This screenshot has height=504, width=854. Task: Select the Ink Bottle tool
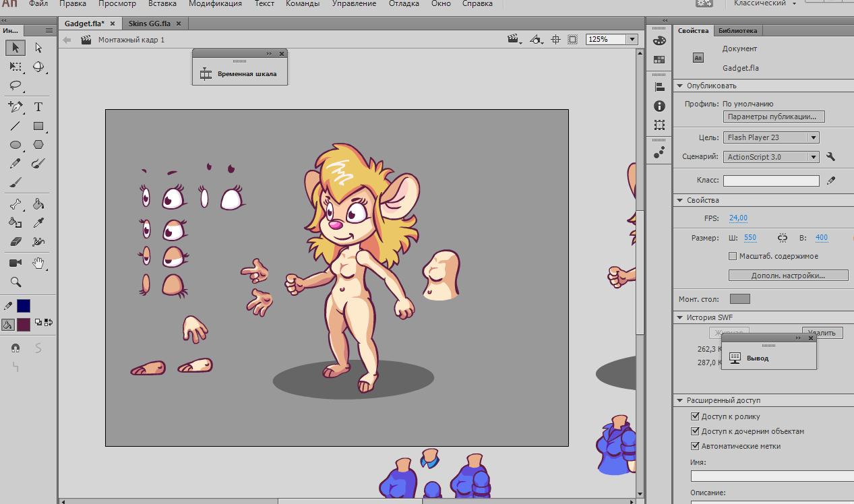pyautogui.click(x=16, y=222)
